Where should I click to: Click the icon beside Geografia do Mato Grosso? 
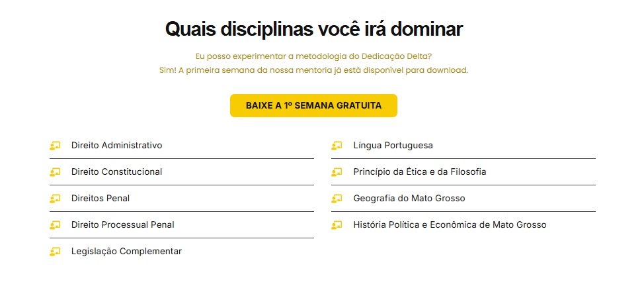[x=337, y=199]
